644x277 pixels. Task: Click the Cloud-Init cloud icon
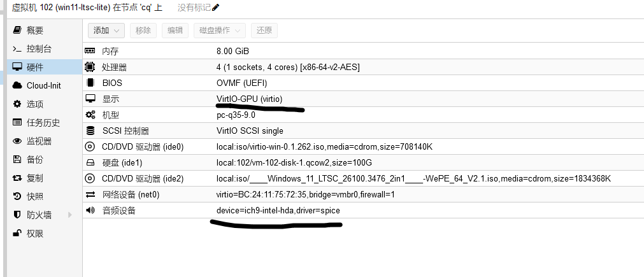pos(17,85)
